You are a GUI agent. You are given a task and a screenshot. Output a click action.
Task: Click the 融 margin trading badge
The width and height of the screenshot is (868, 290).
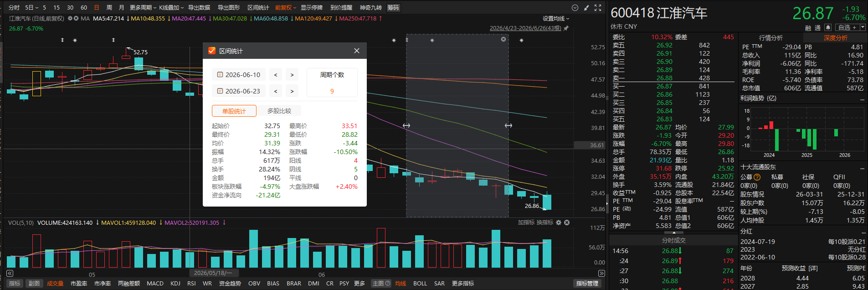click(x=808, y=28)
